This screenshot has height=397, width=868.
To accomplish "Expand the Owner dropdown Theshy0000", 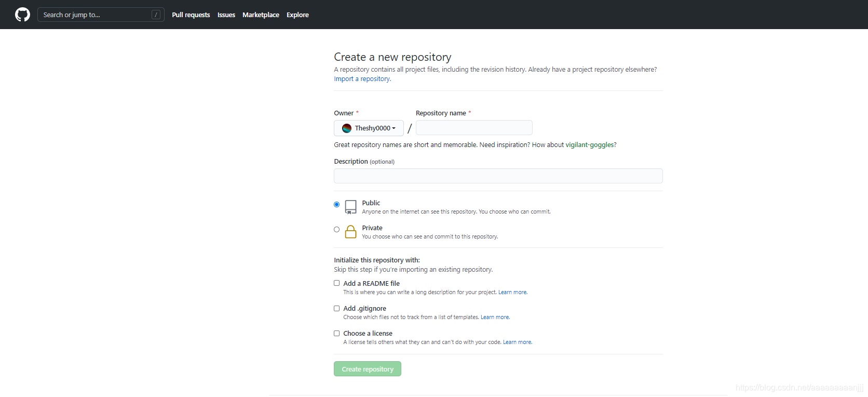I will pos(369,128).
